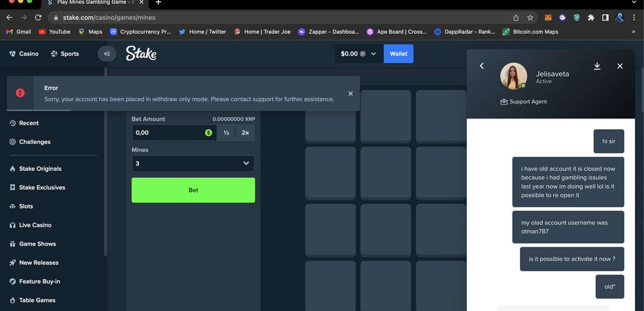Bookmark this page with the star icon
This screenshot has height=311, width=644.
(530, 17)
